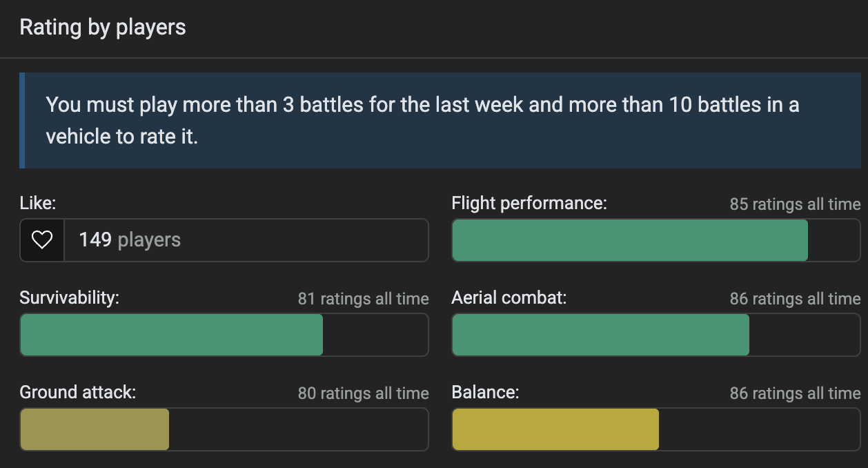Select the Rating by players header
Image resolution: width=868 pixels, height=468 pixels.
click(103, 28)
